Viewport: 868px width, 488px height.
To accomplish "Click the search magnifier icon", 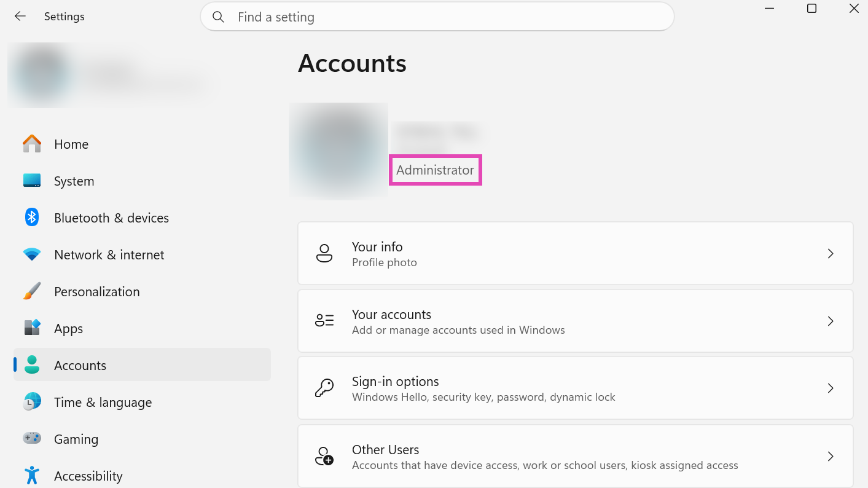I will click(218, 17).
